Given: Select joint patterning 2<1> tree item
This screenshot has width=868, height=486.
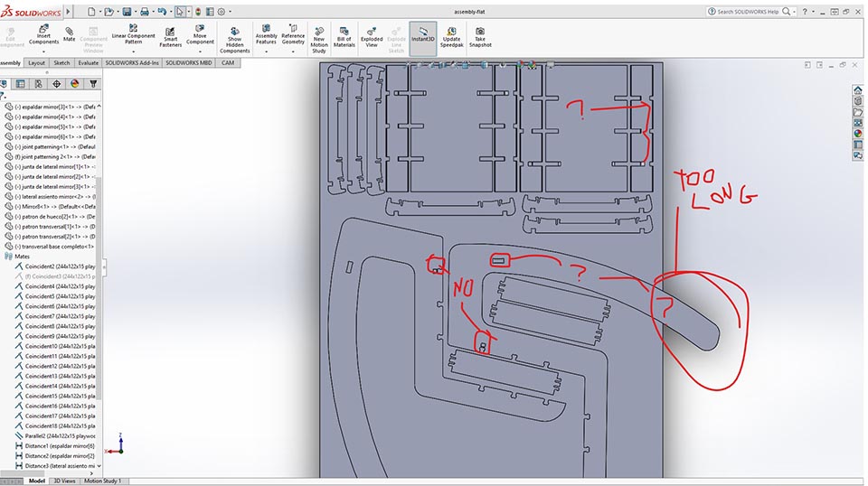Looking at the screenshot, I should (50, 156).
